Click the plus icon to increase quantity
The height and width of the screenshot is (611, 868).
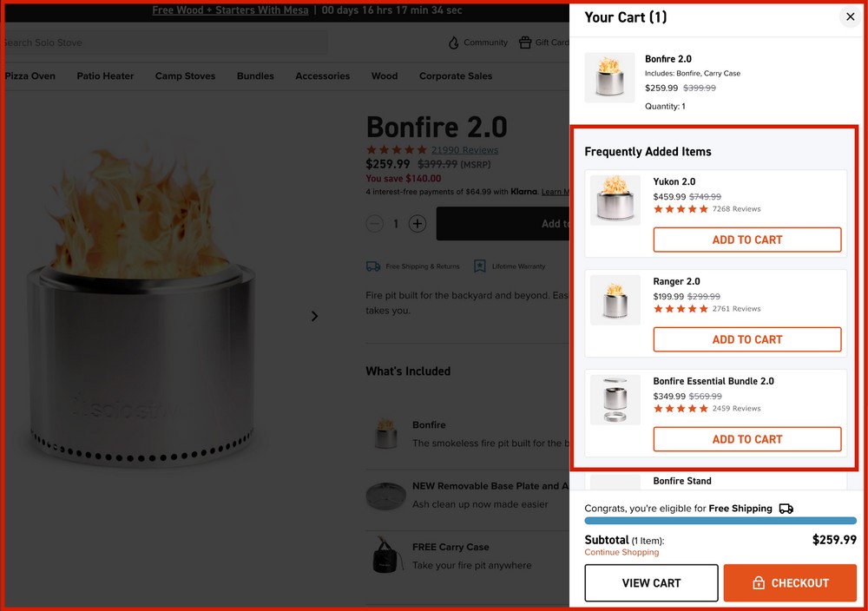click(418, 223)
